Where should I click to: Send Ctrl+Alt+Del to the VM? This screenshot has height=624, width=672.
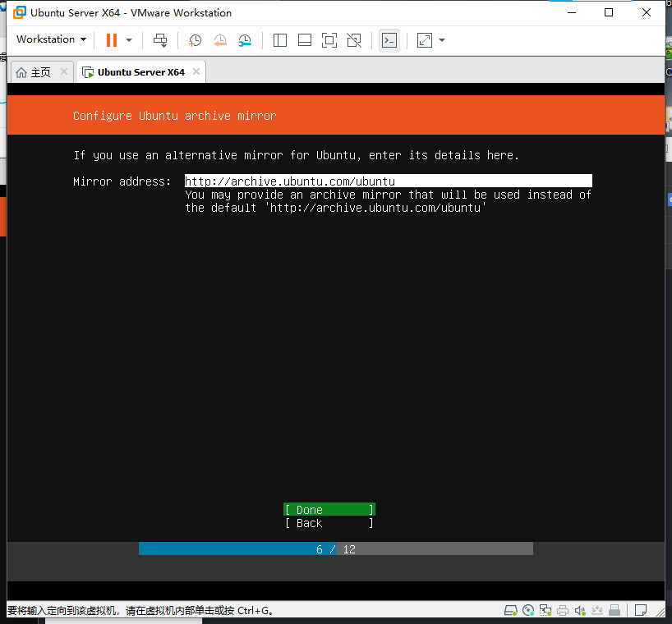(160, 40)
